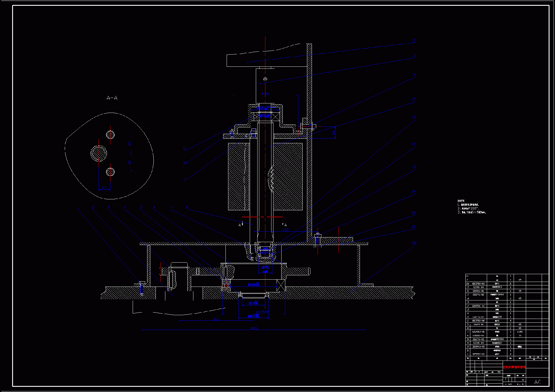Select the upper small hatched circle in A-A view

[x=110, y=135]
